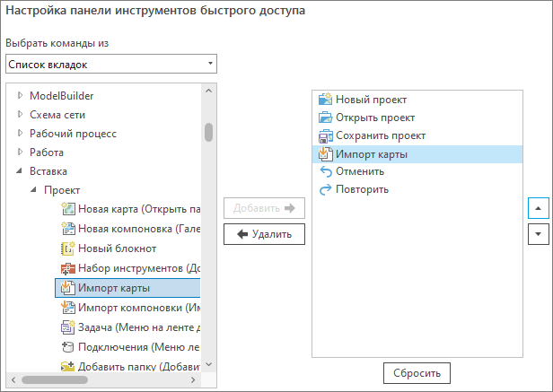
Task: Select Открыть проект in right list
Action: point(374,118)
